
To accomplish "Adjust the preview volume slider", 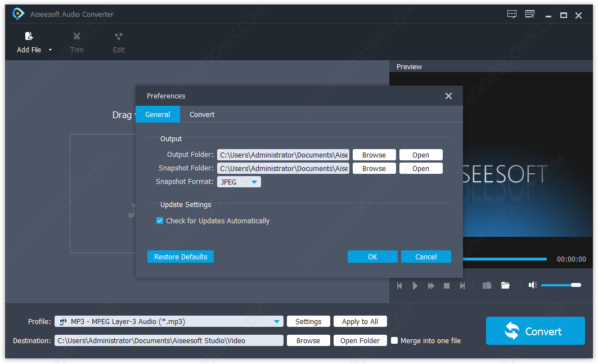I will pos(561,285).
